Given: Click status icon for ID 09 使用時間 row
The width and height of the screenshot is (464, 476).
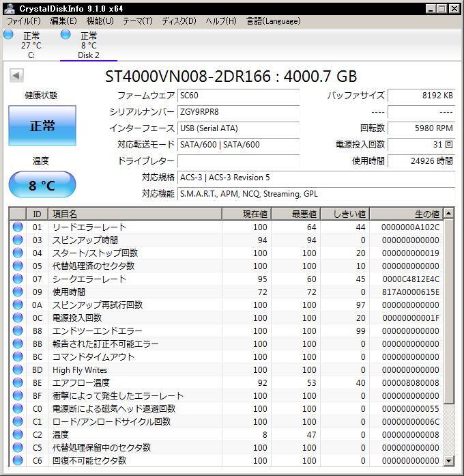Looking at the screenshot, I should 18,292.
